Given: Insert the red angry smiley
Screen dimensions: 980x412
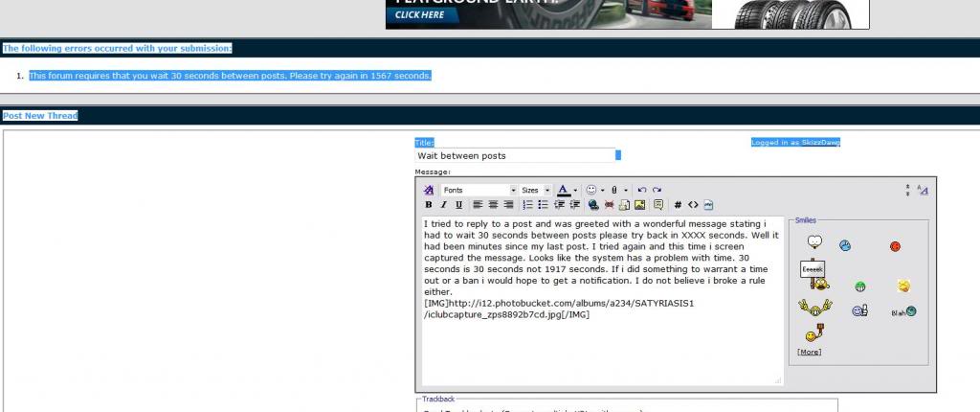Looking at the screenshot, I should (x=895, y=246).
